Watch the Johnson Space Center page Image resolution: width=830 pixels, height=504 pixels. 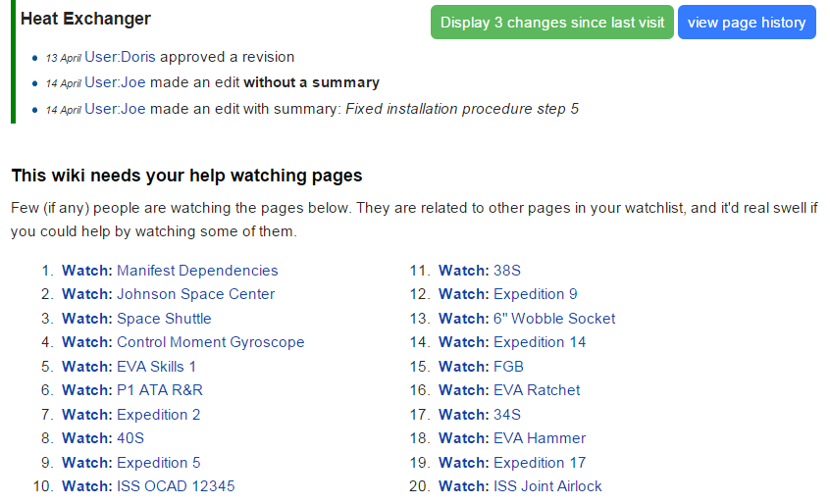(x=86, y=294)
